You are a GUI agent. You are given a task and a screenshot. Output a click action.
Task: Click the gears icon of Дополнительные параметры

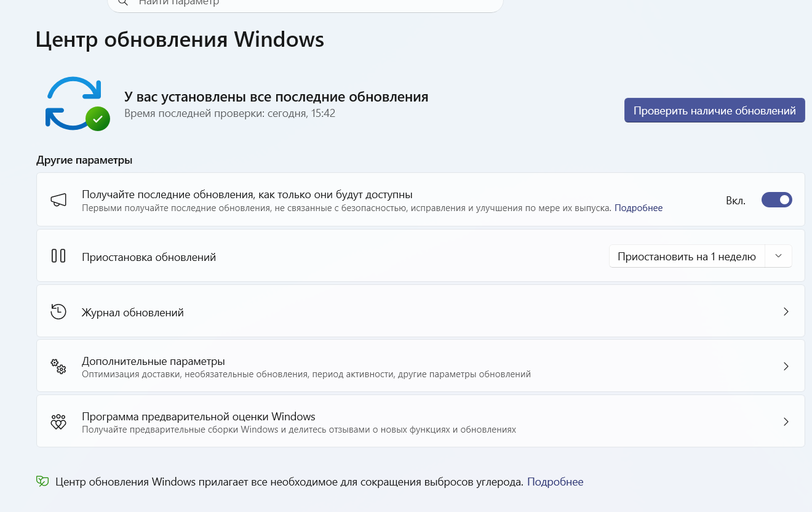click(58, 367)
